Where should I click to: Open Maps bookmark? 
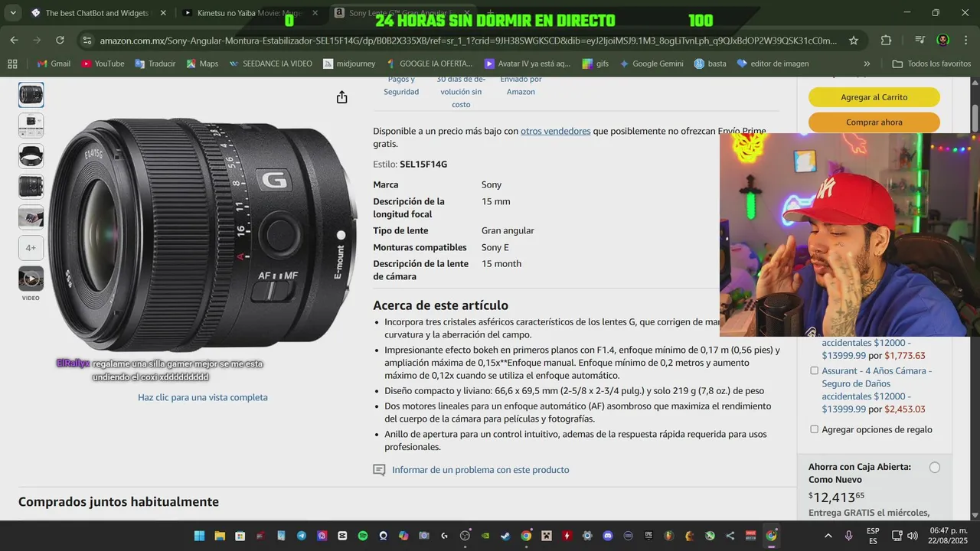point(201,64)
